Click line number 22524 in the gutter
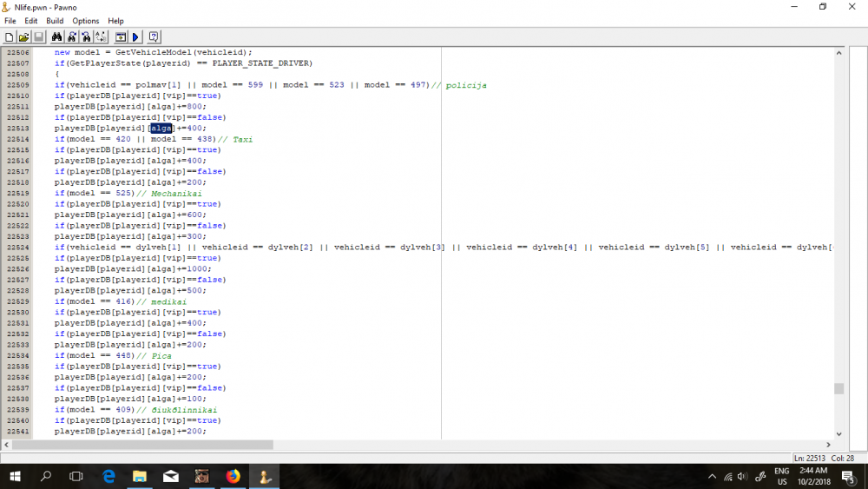Viewport: 868px width, 489px height. [17, 248]
